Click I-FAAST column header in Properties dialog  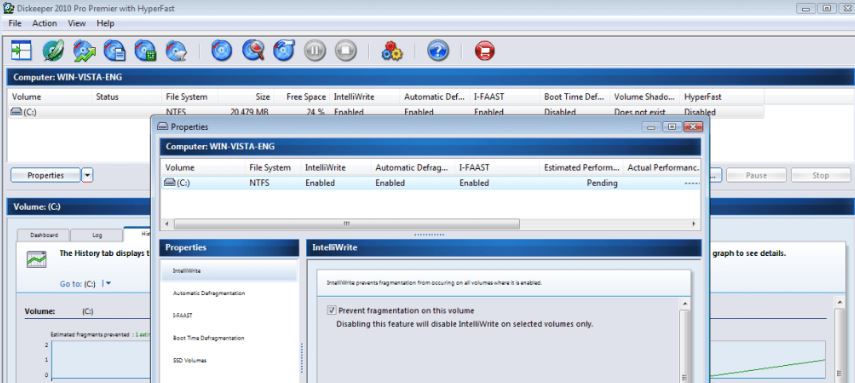click(x=497, y=167)
